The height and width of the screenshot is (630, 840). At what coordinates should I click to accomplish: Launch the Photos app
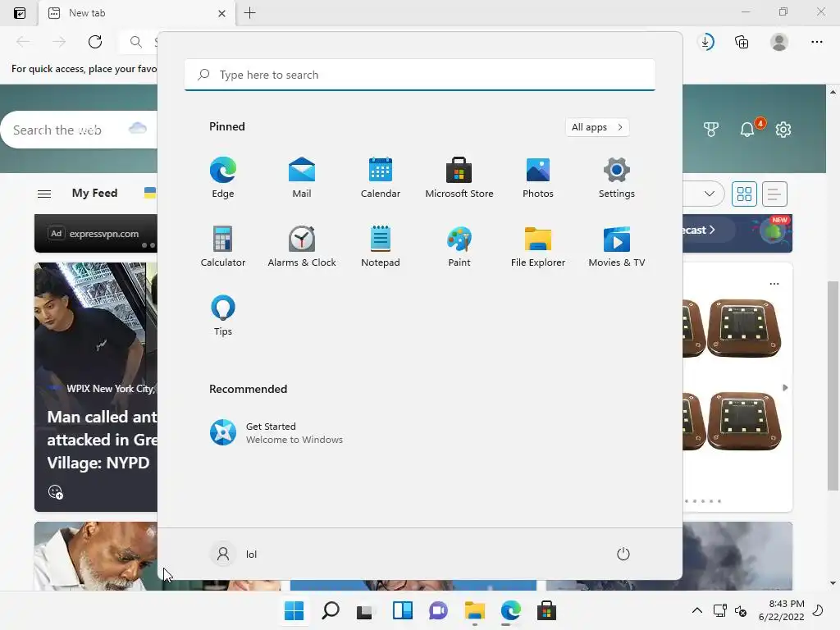538,178
